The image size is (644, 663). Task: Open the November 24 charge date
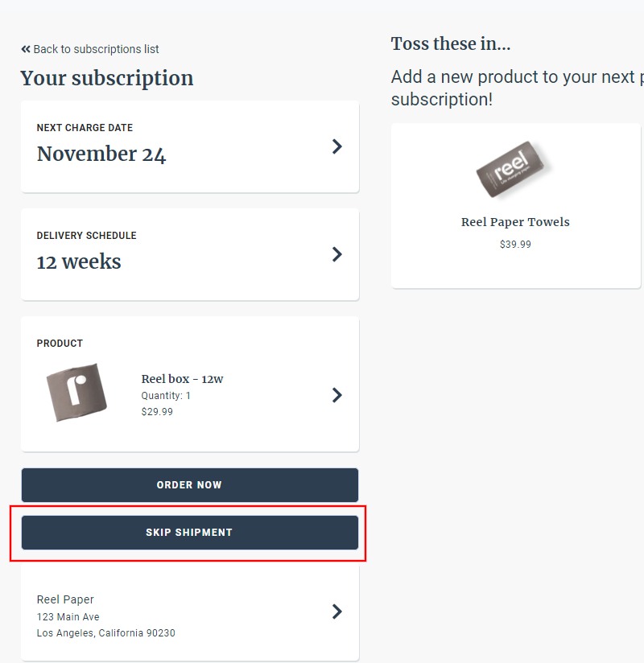101,154
